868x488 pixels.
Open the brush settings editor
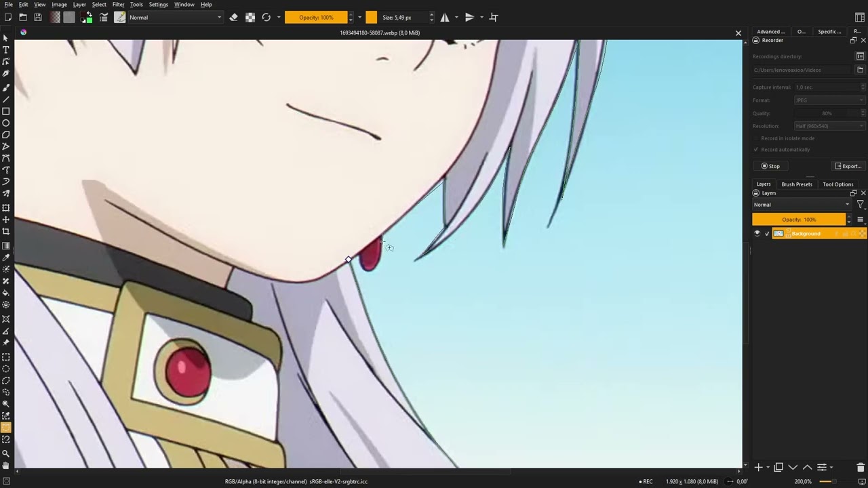coord(104,17)
